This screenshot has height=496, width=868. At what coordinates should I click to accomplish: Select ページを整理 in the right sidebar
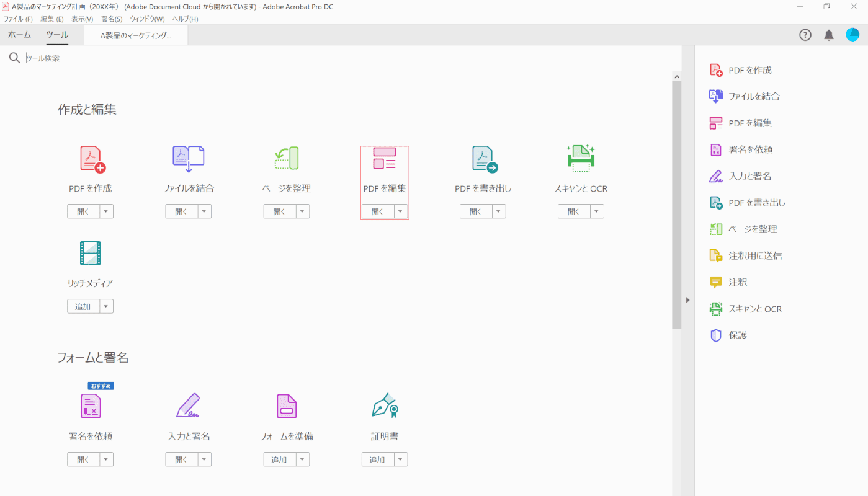743,229
